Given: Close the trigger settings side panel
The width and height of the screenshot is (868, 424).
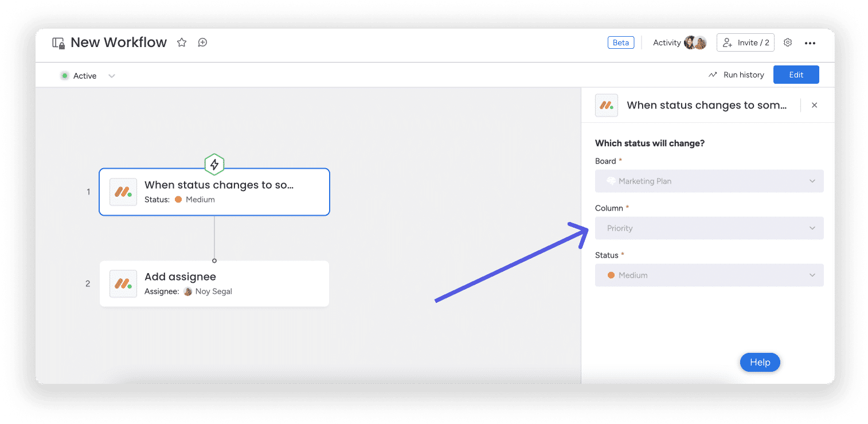Looking at the screenshot, I should click(814, 106).
